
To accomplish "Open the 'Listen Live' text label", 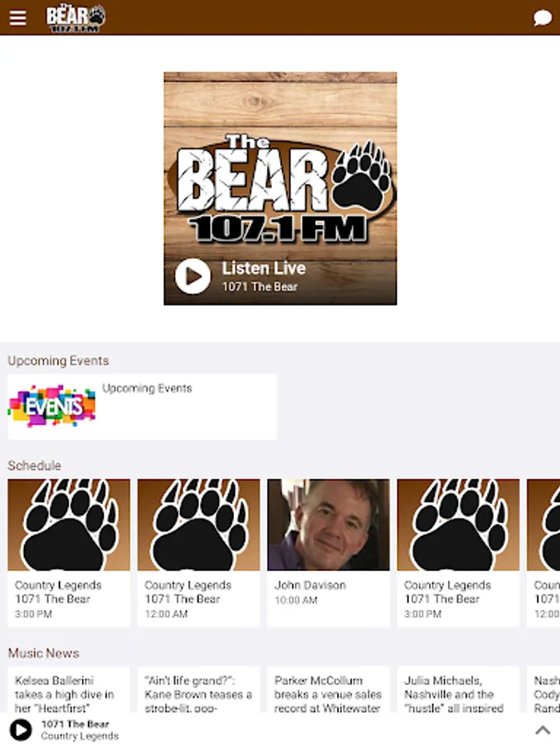I will pos(264,268).
